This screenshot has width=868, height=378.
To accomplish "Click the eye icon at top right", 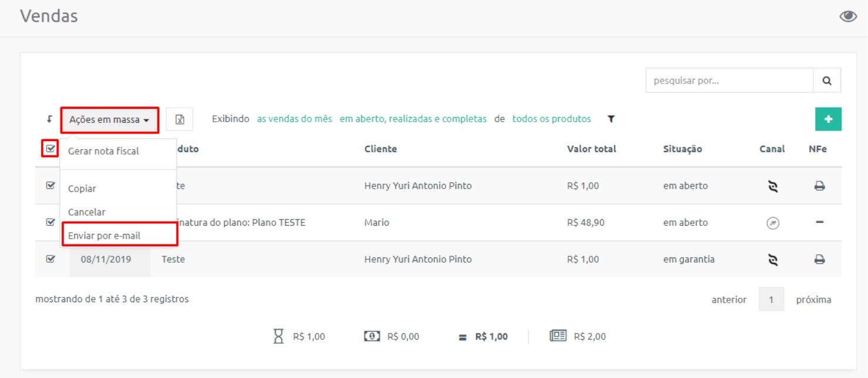I will click(x=848, y=16).
